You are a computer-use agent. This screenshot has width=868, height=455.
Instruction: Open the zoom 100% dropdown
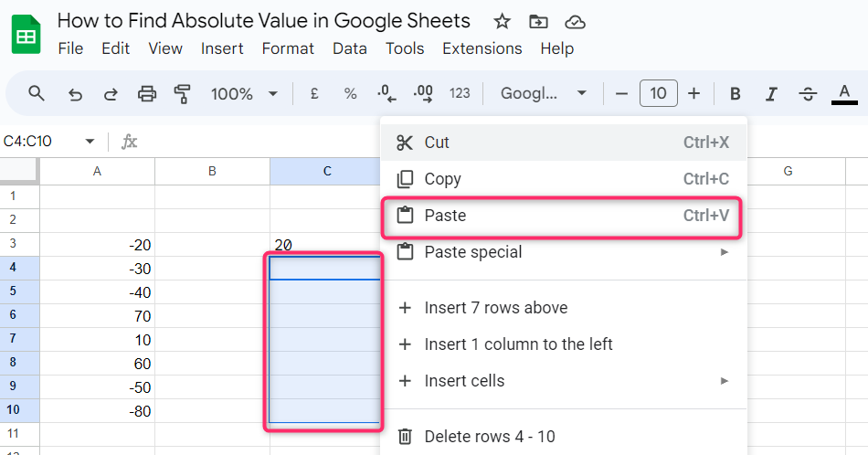pyautogui.click(x=244, y=93)
